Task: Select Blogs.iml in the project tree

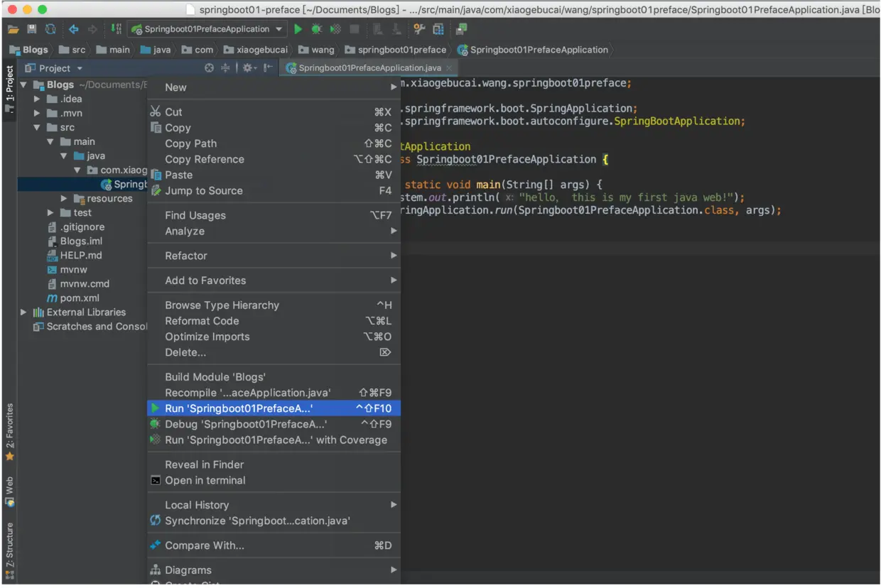Action: tap(74, 241)
